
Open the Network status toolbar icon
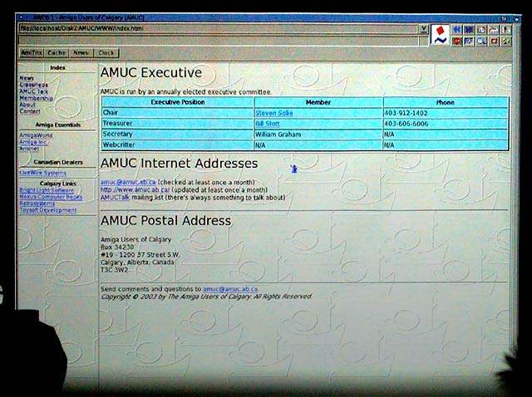tap(469, 42)
